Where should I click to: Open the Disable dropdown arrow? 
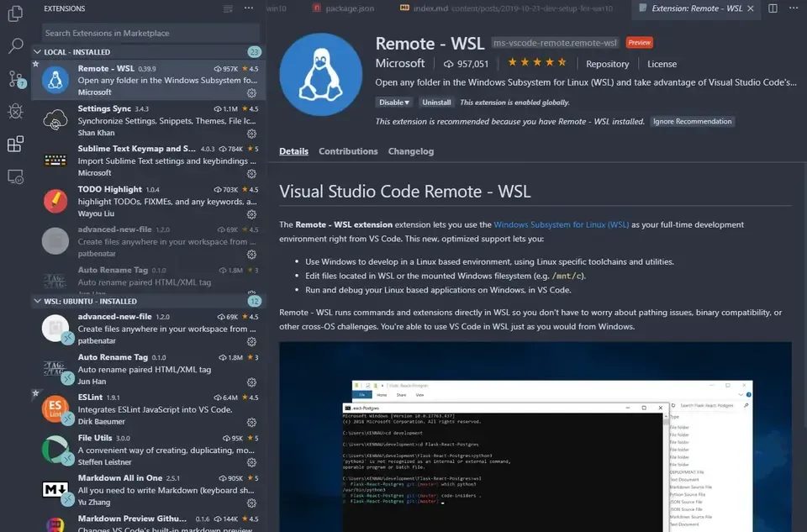(x=407, y=102)
